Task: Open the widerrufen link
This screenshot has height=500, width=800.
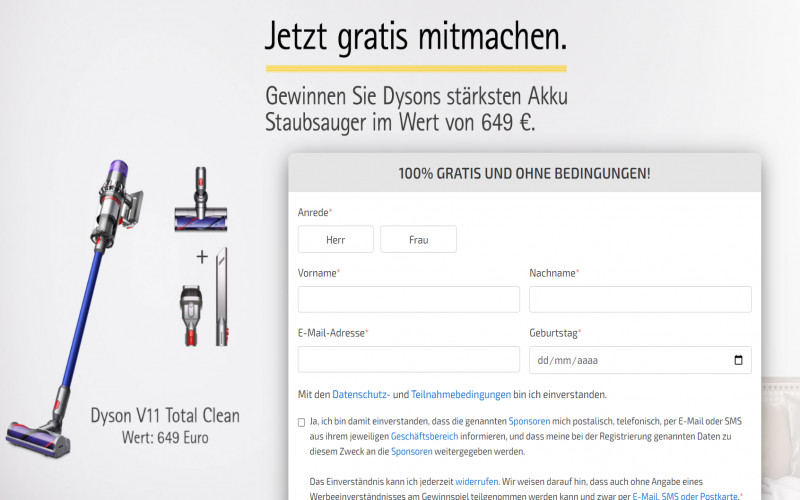Action: (x=477, y=482)
